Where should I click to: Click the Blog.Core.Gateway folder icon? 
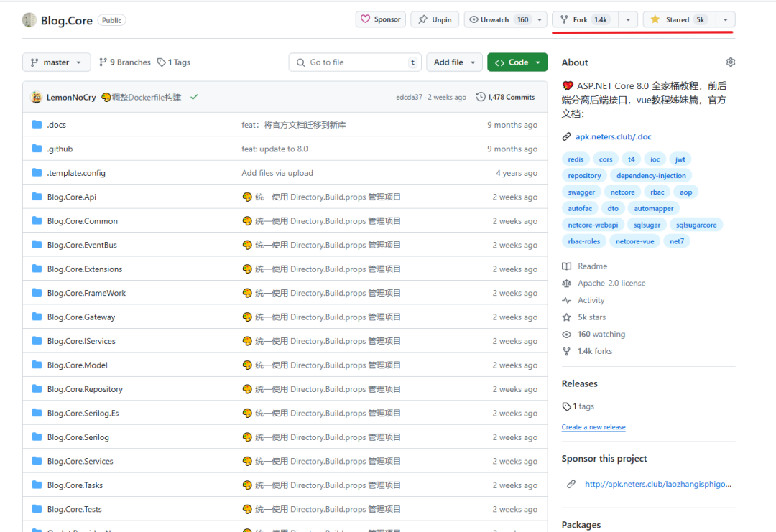coord(37,317)
